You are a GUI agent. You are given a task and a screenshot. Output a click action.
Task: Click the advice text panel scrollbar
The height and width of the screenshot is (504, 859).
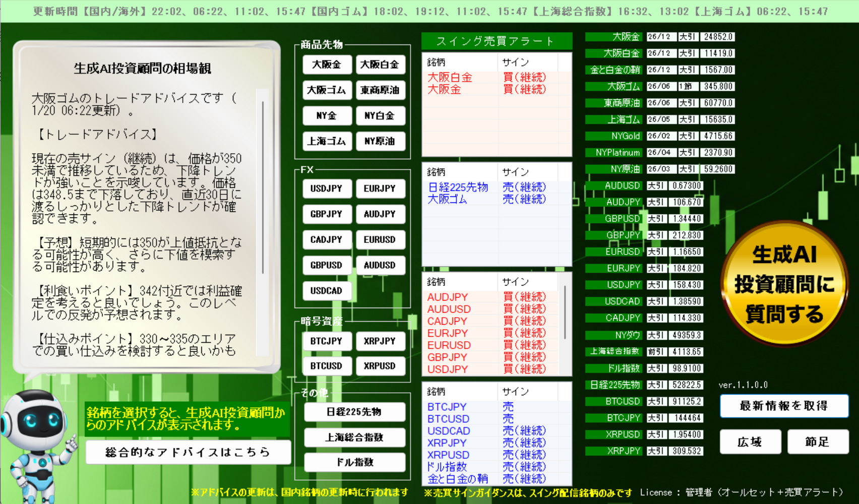263,187
